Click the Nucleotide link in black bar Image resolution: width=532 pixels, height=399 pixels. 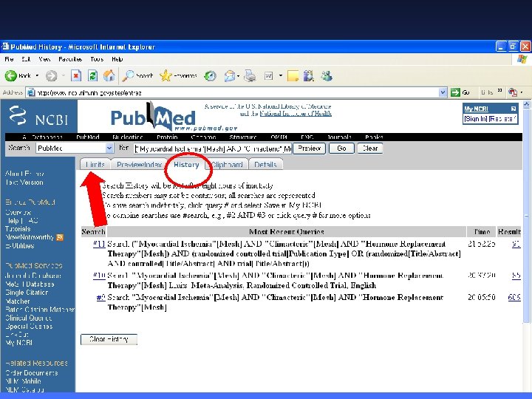coord(128,137)
